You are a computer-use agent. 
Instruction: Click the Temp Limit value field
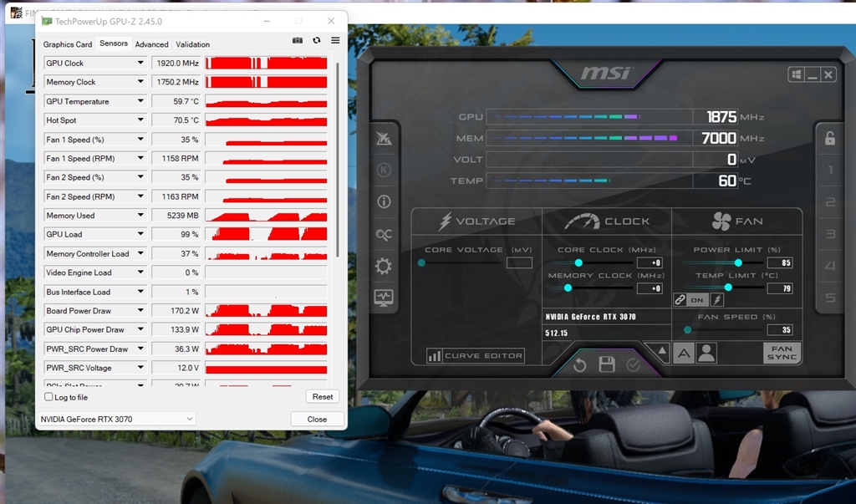[x=780, y=288]
